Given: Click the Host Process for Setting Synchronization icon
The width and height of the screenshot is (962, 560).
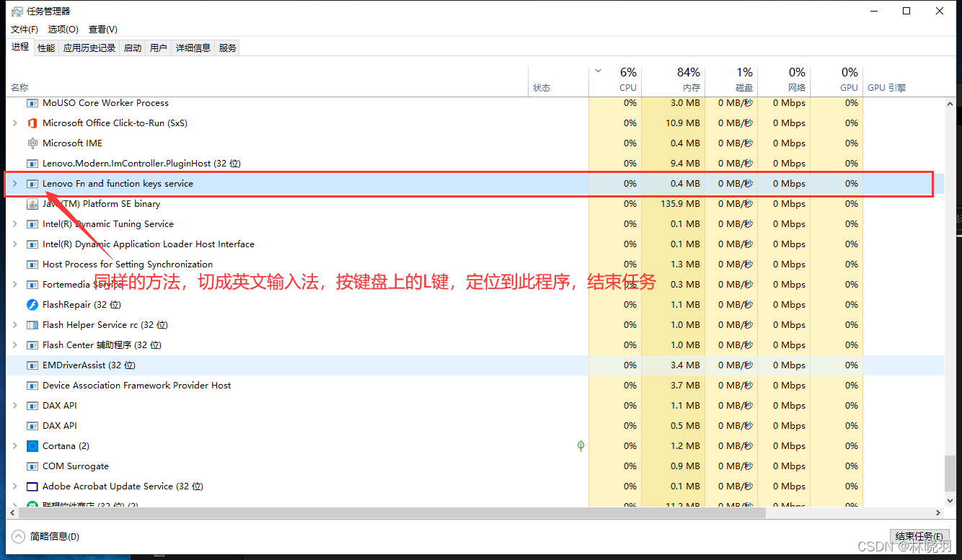Looking at the screenshot, I should [x=32, y=265].
